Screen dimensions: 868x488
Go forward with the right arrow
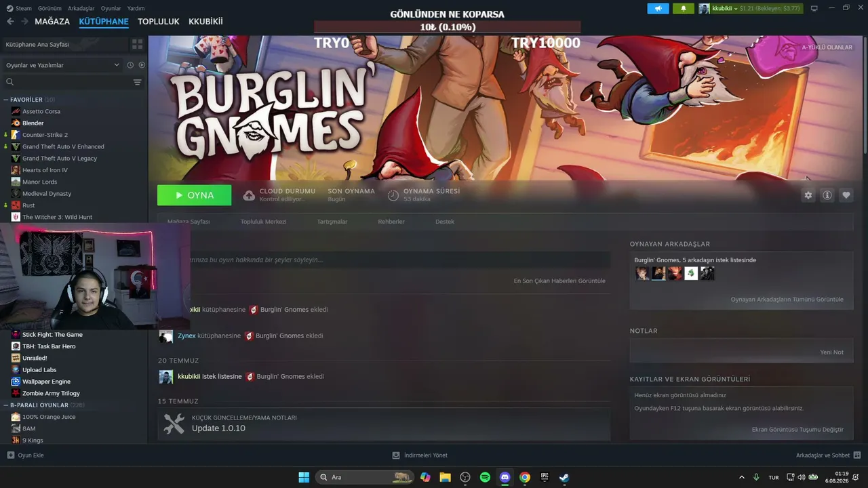(x=24, y=22)
